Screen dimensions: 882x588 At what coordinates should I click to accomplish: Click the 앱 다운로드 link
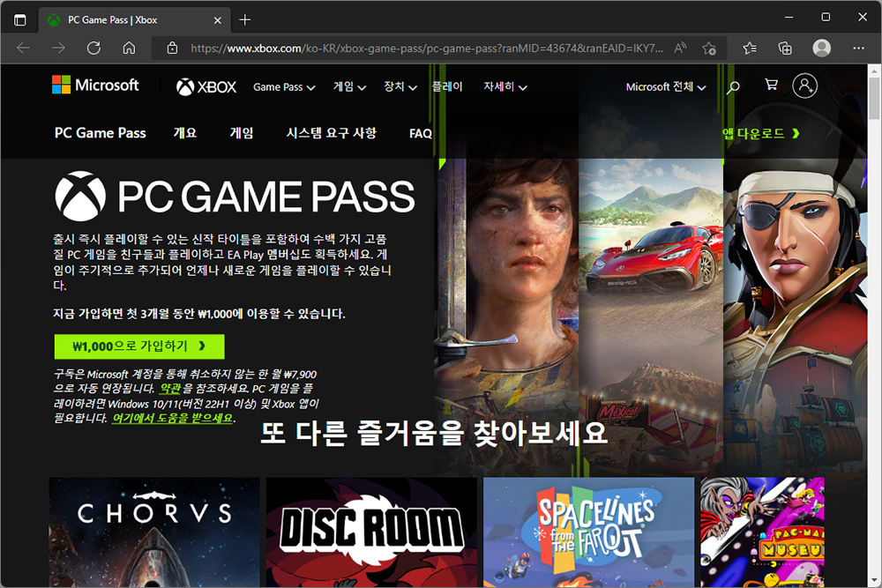[x=760, y=133]
